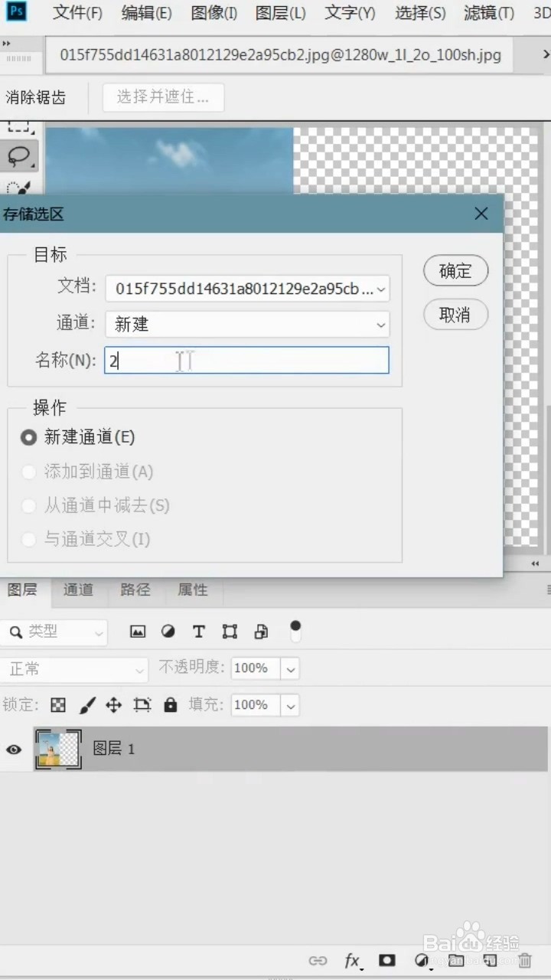Screen dimensions: 551x980
Task: Click the 消除锯齿 anti-alias option
Action: point(36,97)
